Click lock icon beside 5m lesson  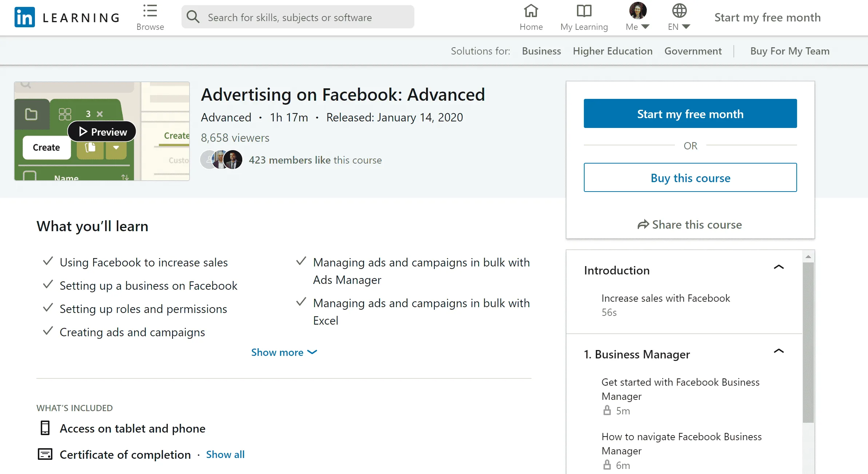pos(607,410)
